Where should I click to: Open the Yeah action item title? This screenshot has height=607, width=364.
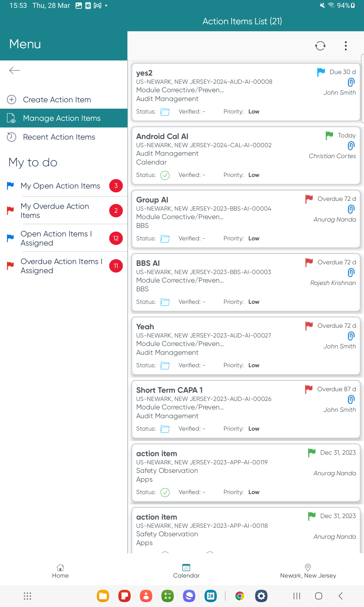tap(145, 327)
